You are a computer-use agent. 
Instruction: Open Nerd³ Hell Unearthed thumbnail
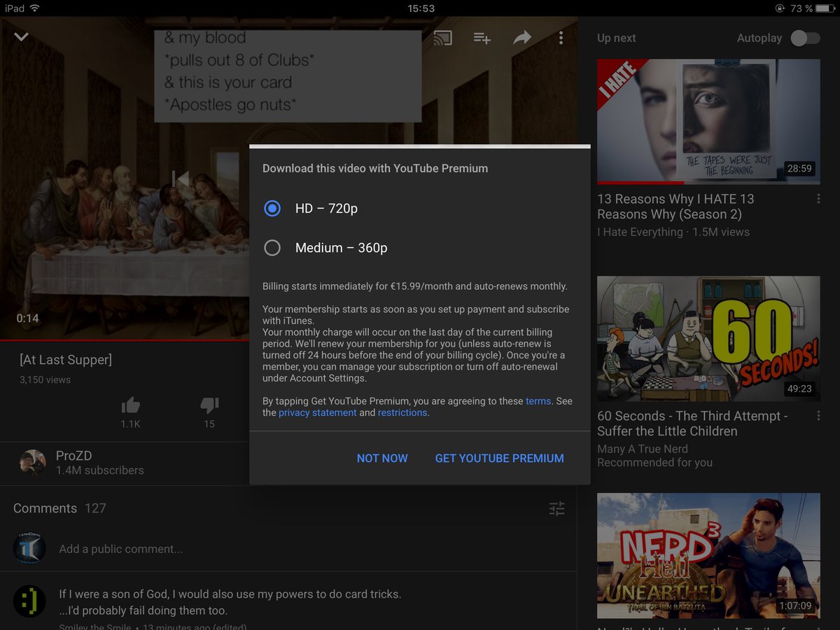coord(708,555)
